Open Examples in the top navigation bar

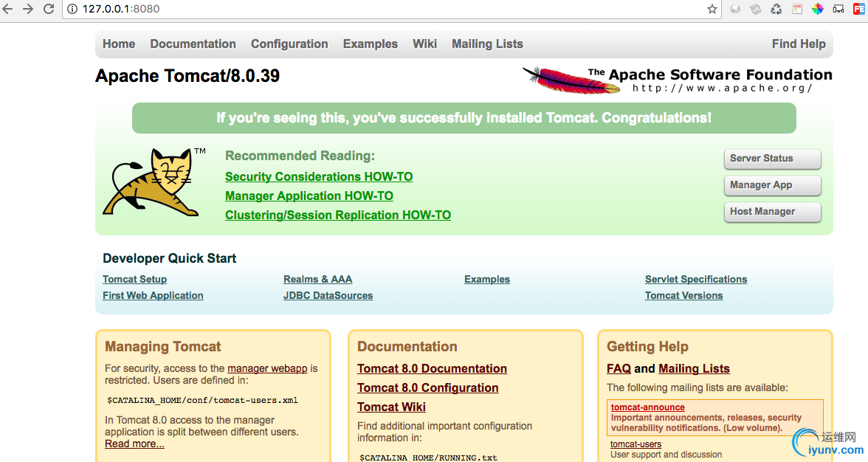click(x=371, y=44)
